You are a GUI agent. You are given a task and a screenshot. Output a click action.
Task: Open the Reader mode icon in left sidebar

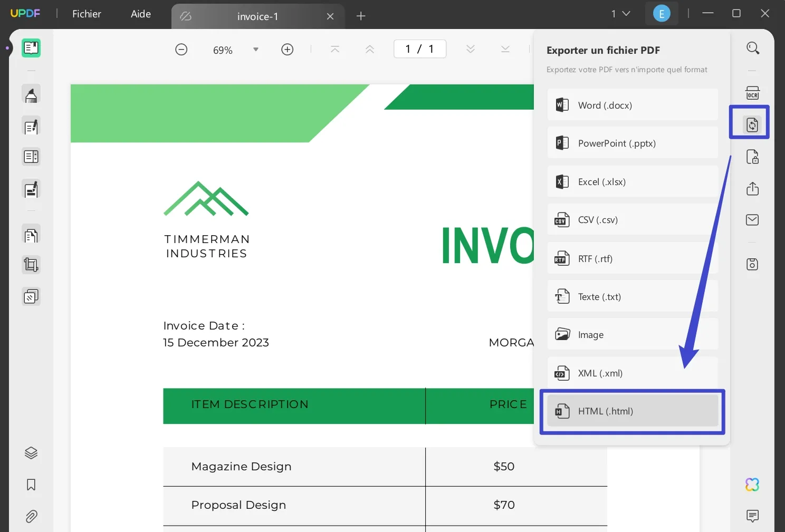pos(31,48)
